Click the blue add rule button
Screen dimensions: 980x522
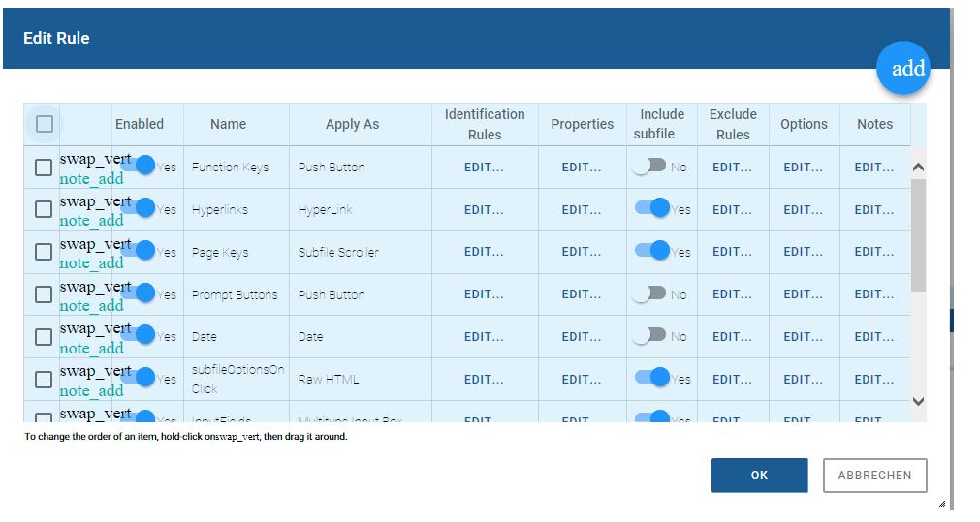(x=902, y=68)
